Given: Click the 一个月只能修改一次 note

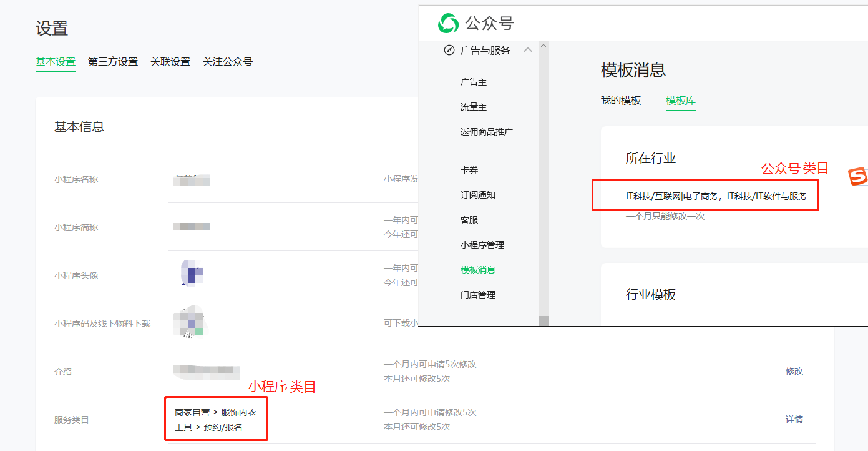Looking at the screenshot, I should coord(665,216).
